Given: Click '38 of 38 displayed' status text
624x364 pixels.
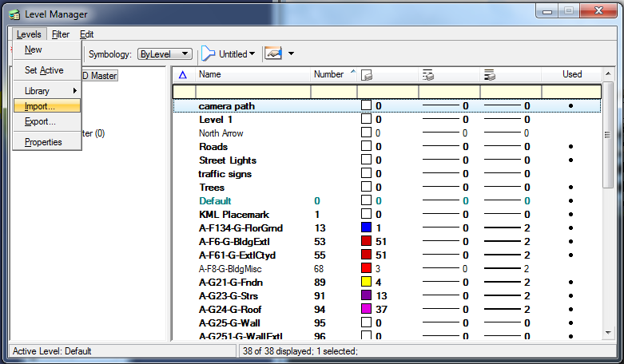Looking at the screenshot, I should tap(277, 351).
